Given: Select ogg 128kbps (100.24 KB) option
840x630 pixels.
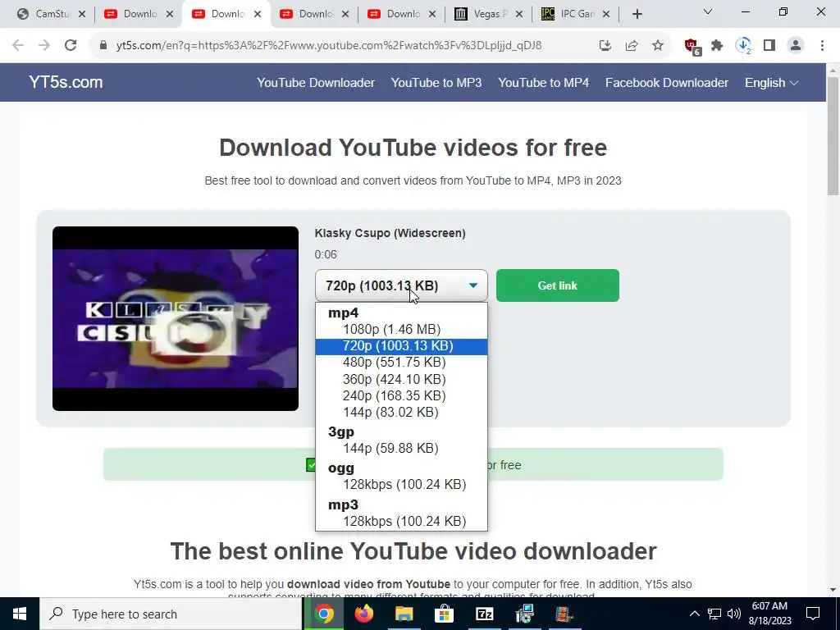Looking at the screenshot, I should (x=401, y=485).
